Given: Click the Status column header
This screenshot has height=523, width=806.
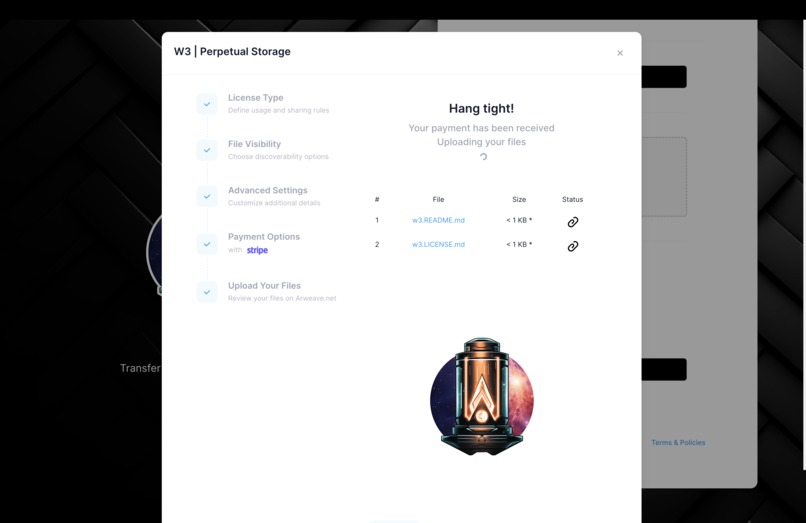Looking at the screenshot, I should pyautogui.click(x=572, y=200).
